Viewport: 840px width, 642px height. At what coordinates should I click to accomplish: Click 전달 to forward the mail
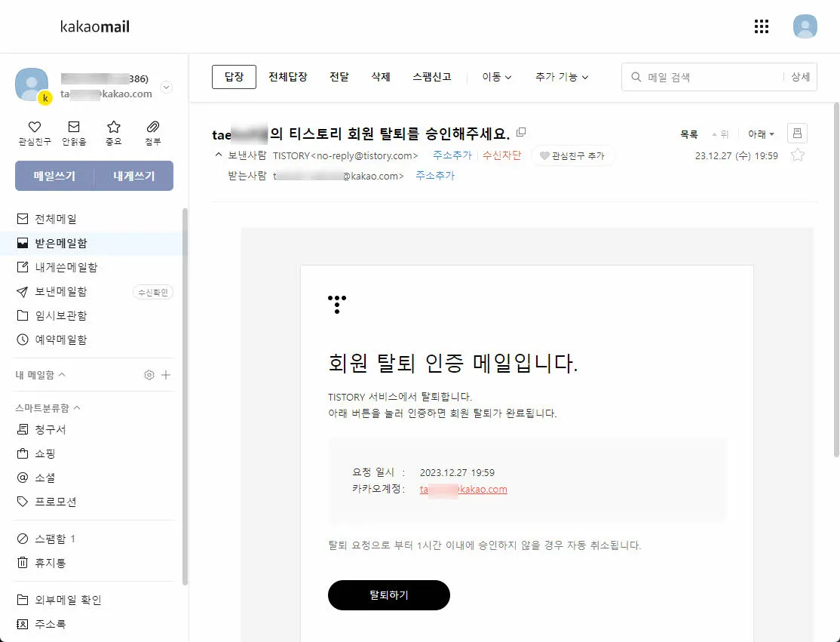point(339,77)
